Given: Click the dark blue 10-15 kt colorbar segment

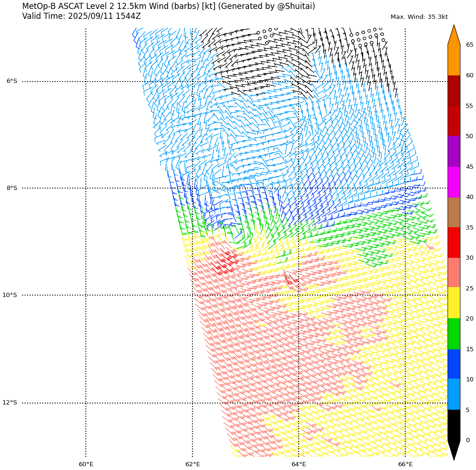Looking at the screenshot, I should click(454, 364).
